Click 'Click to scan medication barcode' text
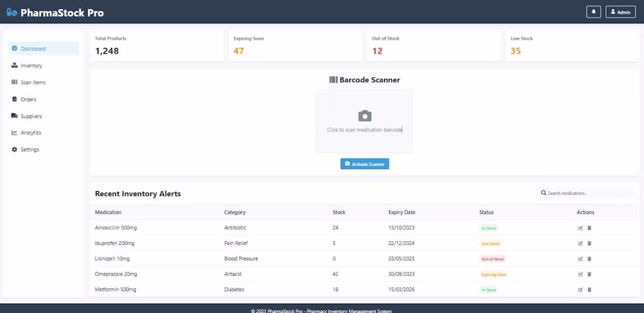The width and height of the screenshot is (644, 313). coord(365,130)
